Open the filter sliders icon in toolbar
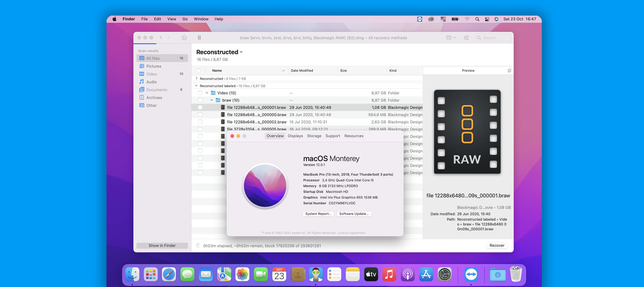The image size is (644, 287). pos(466,38)
